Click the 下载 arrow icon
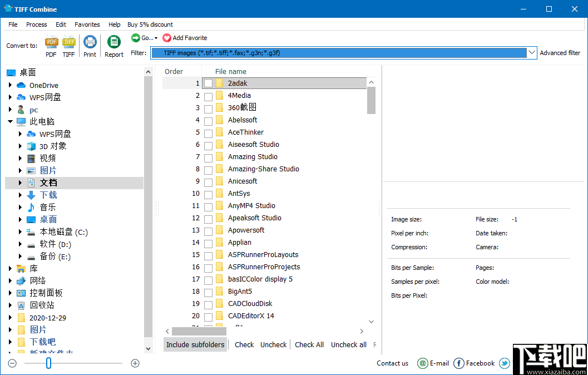The image size is (588, 375). [31, 195]
